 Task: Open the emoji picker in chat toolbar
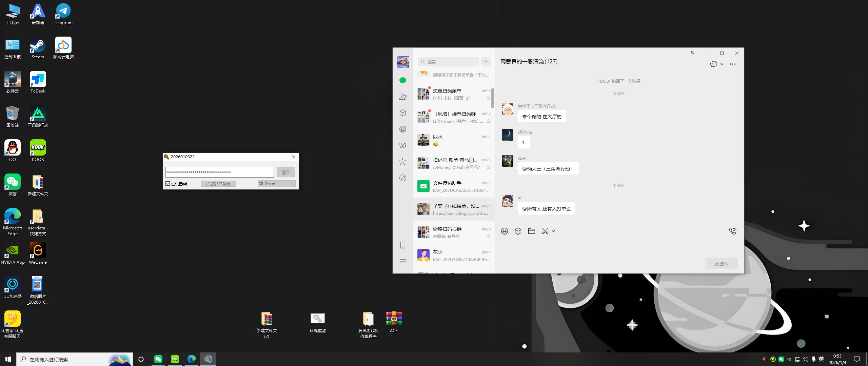[505, 231]
